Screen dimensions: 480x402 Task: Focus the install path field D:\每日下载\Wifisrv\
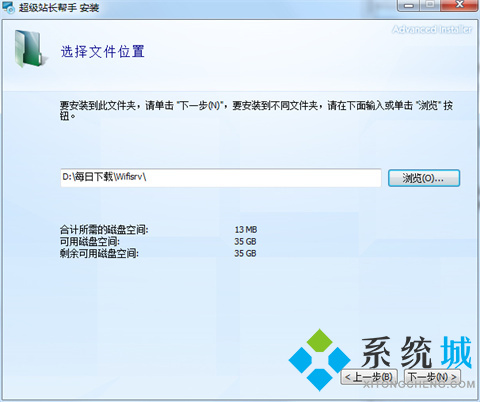[x=221, y=178]
